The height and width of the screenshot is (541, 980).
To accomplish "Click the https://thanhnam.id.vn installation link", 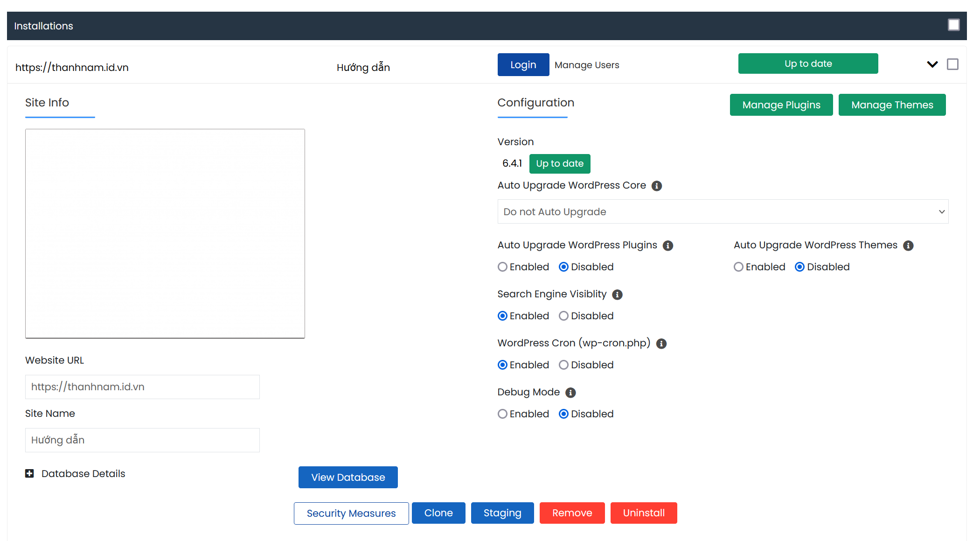I will point(72,67).
